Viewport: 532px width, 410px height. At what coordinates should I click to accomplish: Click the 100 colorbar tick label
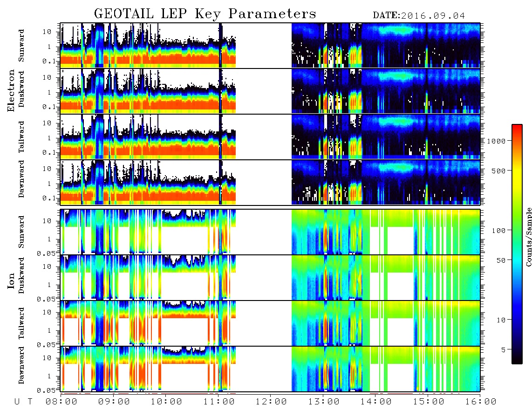[x=498, y=231]
